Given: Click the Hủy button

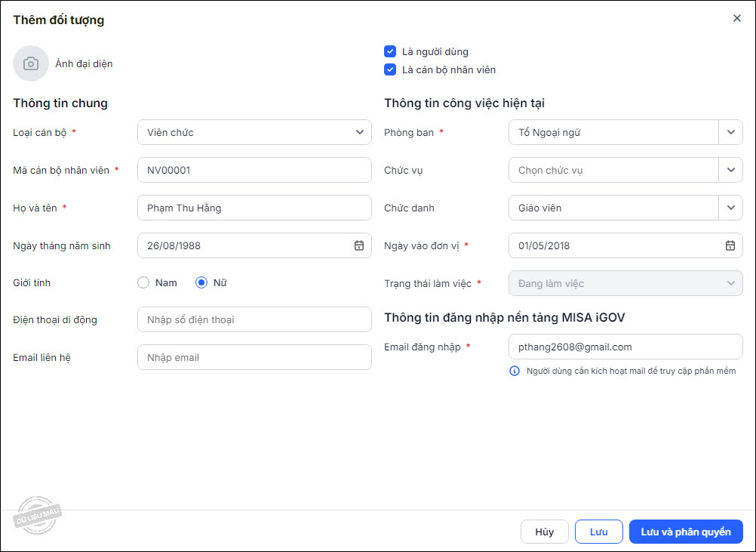Looking at the screenshot, I should [544, 532].
